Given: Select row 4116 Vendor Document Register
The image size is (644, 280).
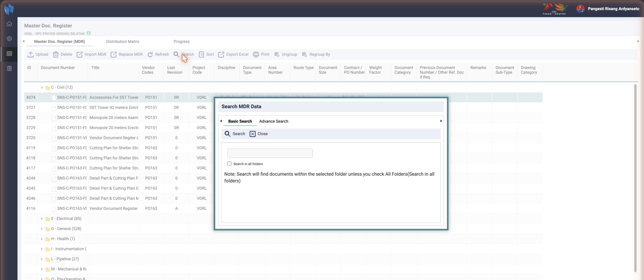Looking at the screenshot, I should click(283, 208).
